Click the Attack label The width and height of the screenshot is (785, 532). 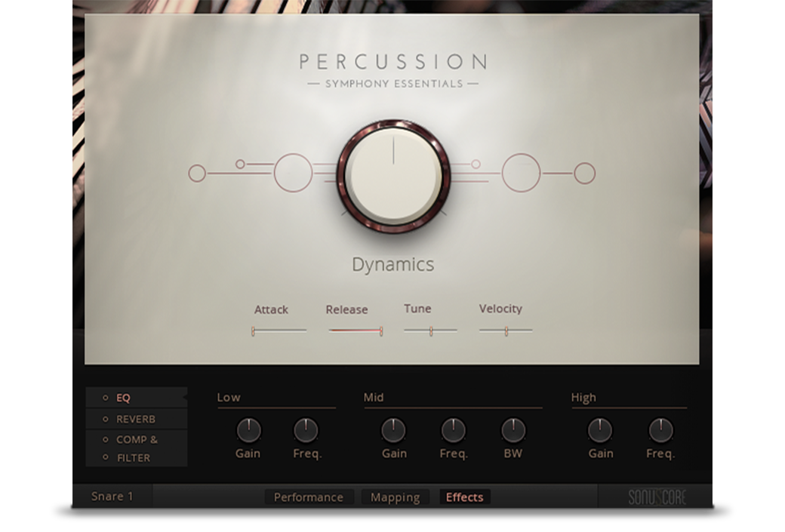click(271, 309)
